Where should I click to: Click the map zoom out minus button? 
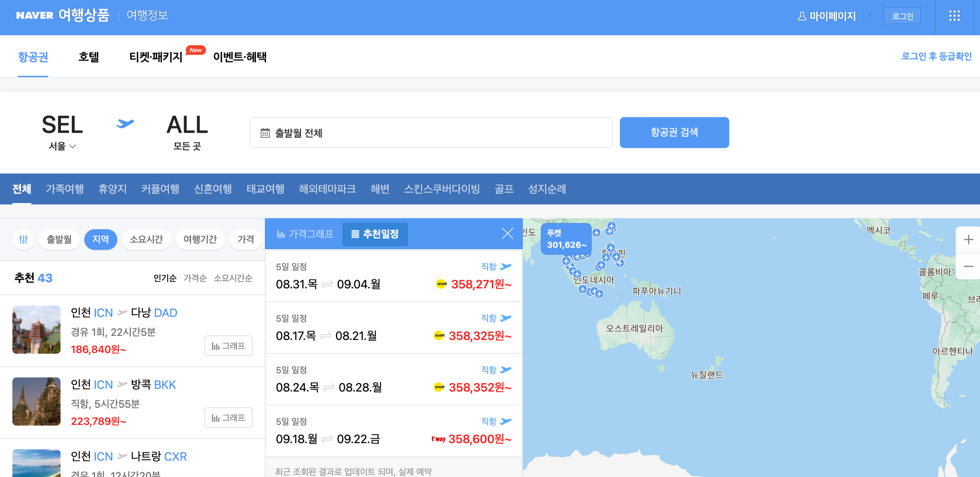(968, 266)
